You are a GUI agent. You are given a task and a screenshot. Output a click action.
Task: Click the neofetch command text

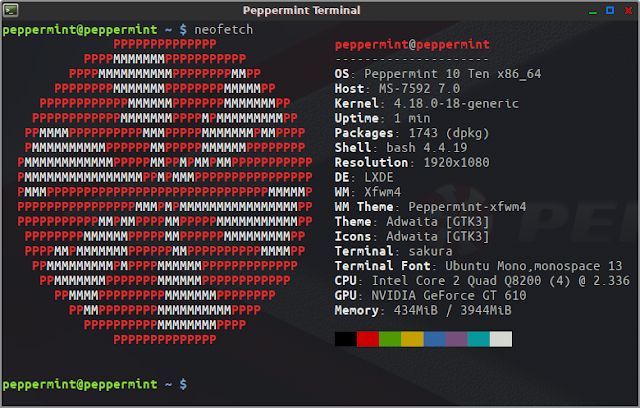click(223, 30)
